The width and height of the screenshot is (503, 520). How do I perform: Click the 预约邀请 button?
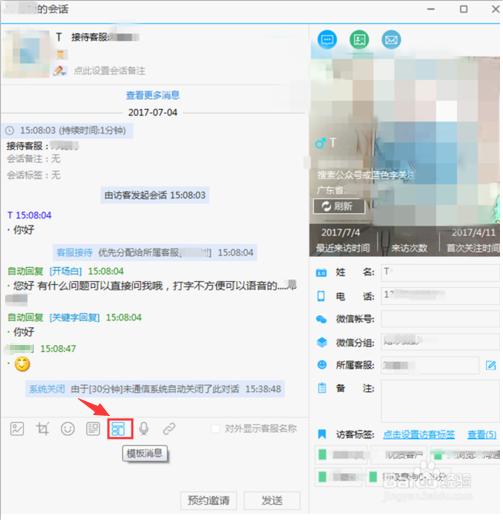209,500
